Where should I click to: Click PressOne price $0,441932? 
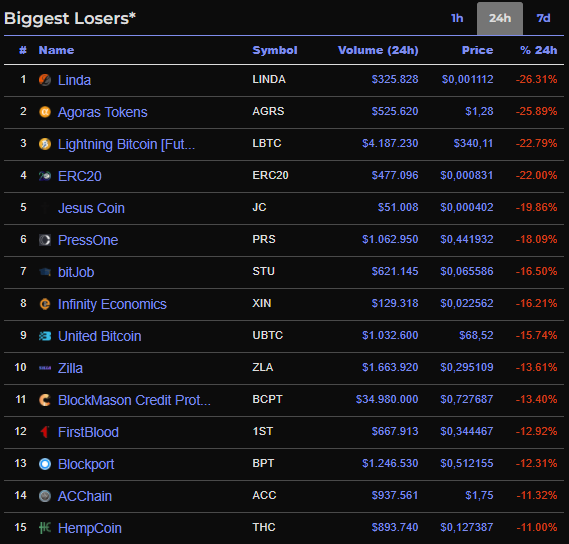467,239
